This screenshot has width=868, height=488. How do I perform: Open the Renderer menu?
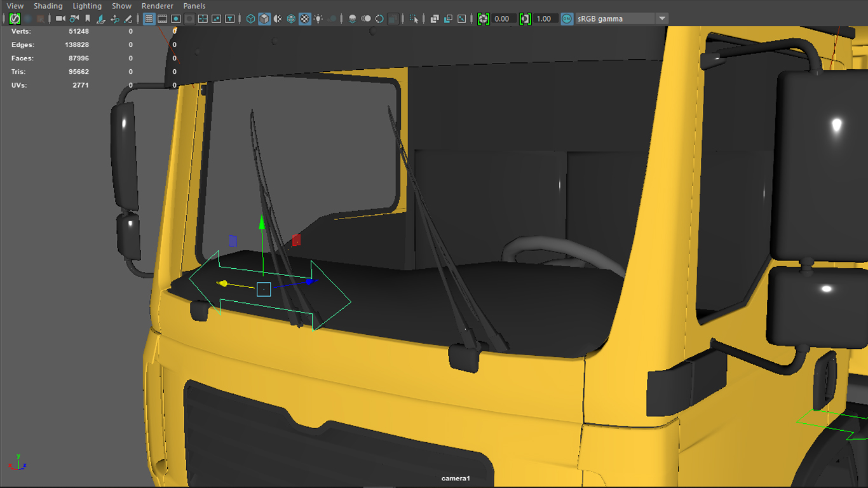pyautogui.click(x=157, y=6)
